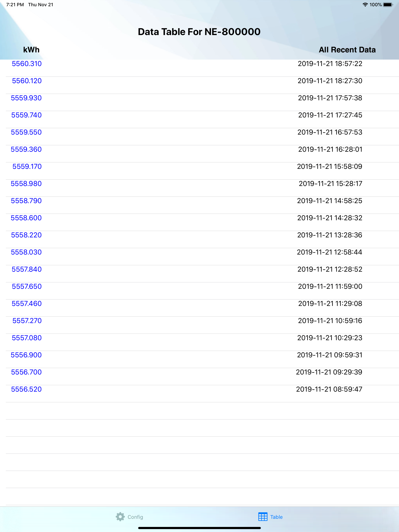Switch to the Table tab label
Screen dimensions: 399x532
276,517
